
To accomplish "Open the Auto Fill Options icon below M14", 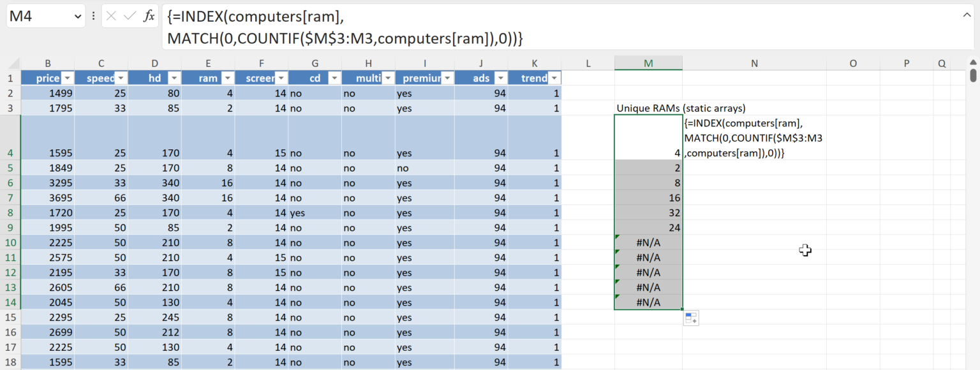I will 690,318.
